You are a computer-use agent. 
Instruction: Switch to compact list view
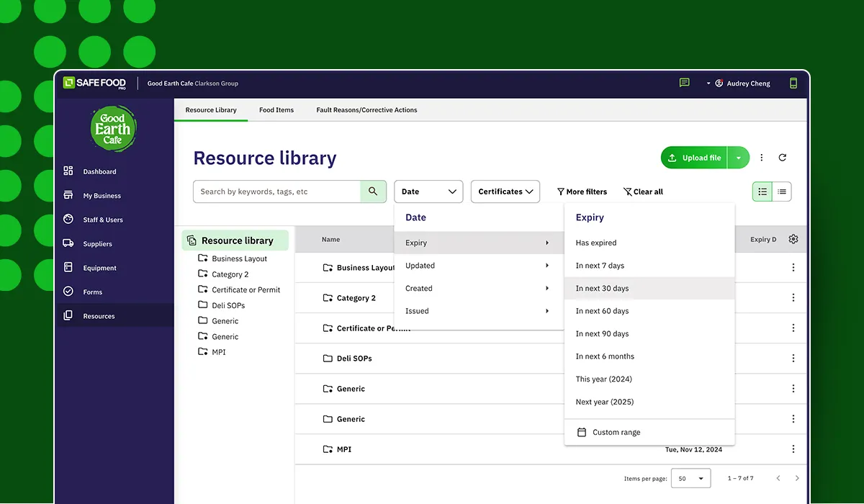tap(782, 192)
